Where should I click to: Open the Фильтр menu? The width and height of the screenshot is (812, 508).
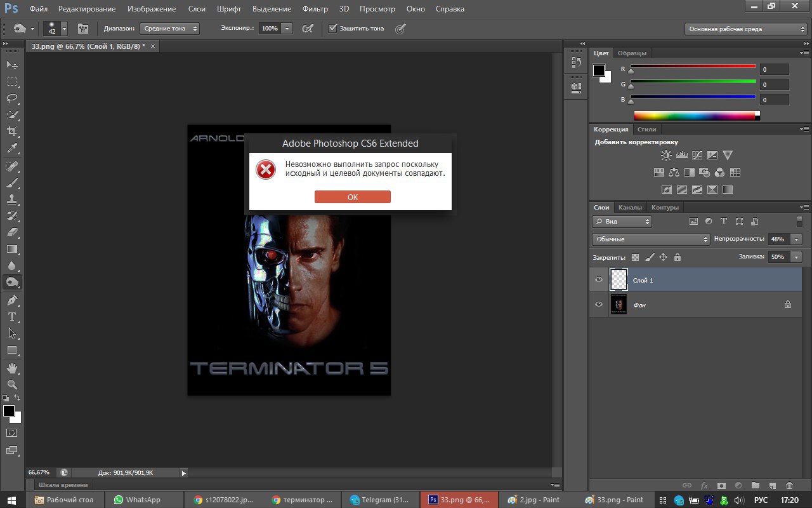(315, 9)
